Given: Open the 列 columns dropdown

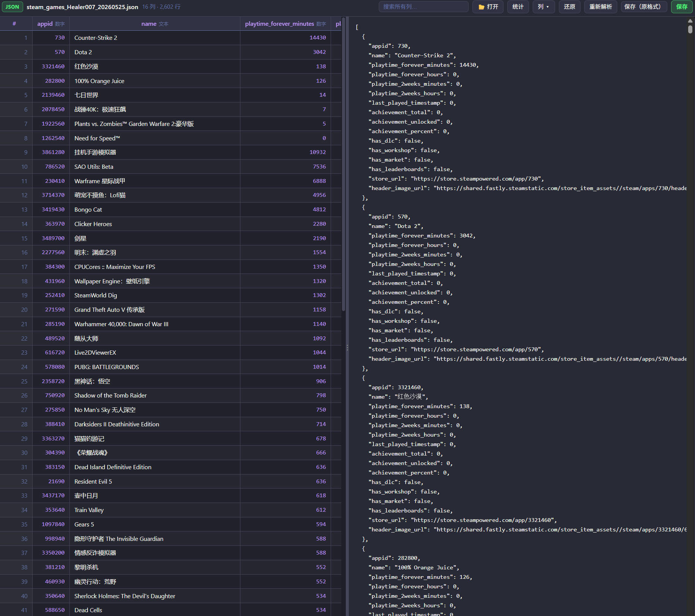Looking at the screenshot, I should pyautogui.click(x=543, y=7).
